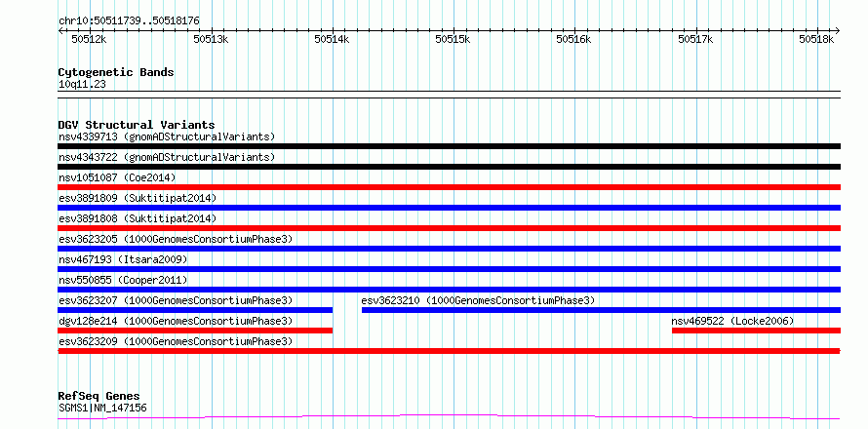Viewport: 868px width, 429px height.
Task: Click the DGV Structural Variants track heading
Action: pos(137,125)
